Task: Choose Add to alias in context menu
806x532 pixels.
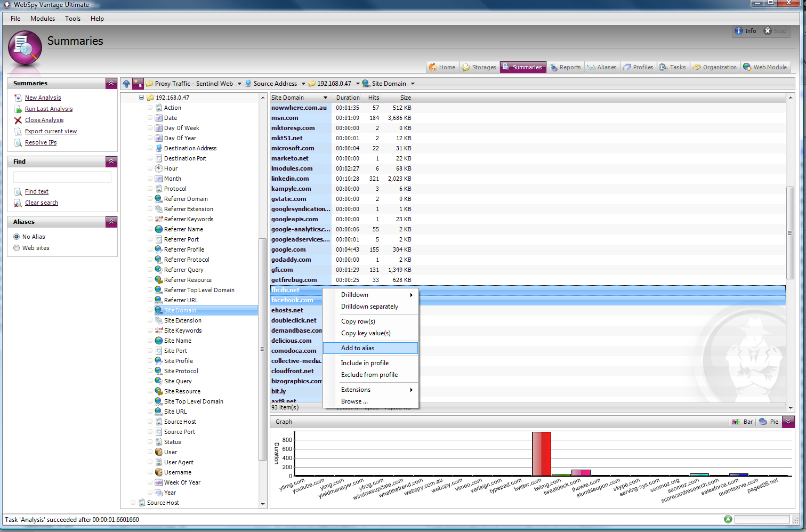Action: (x=370, y=348)
